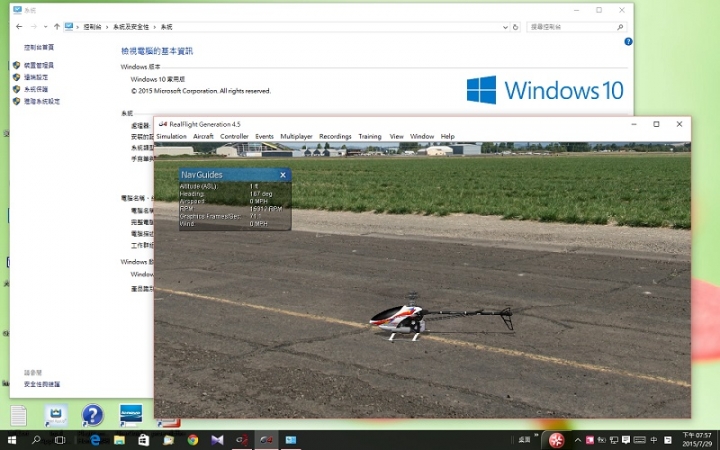Open the bottom-left sidebar link in System window
The image size is (720, 450).
tap(42, 384)
